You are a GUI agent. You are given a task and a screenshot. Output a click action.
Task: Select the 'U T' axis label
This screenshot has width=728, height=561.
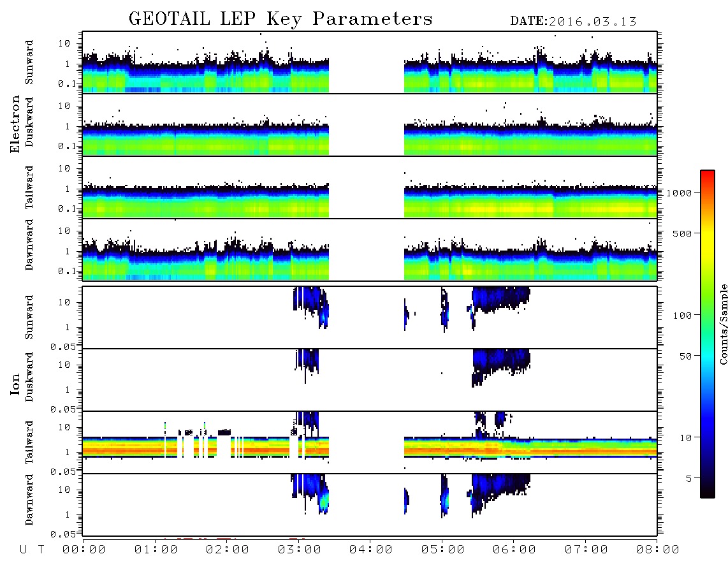pos(32,550)
